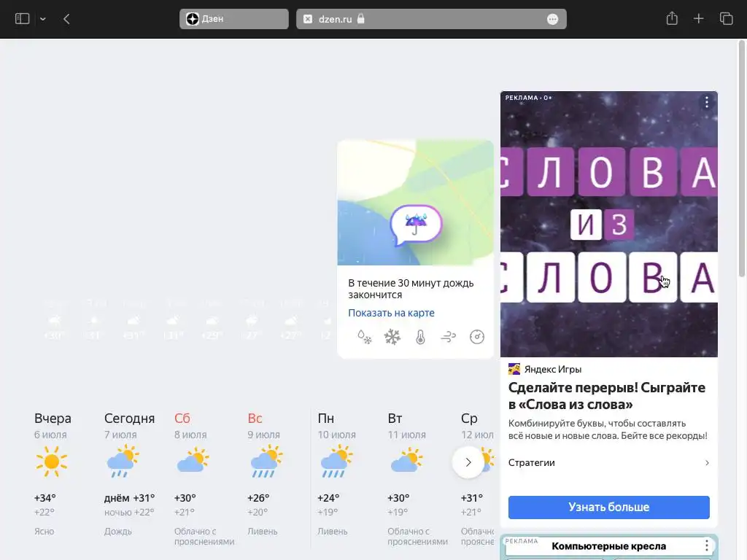Click the +24° temperature for Пн

point(328,498)
